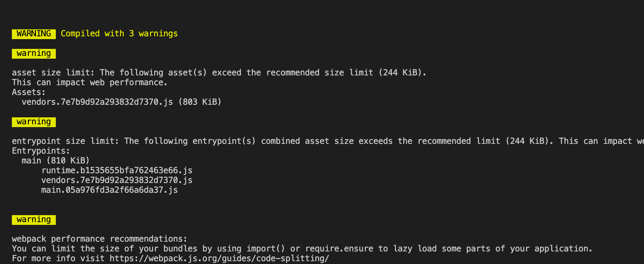Click the warning badge above asset size limit

[x=34, y=53]
